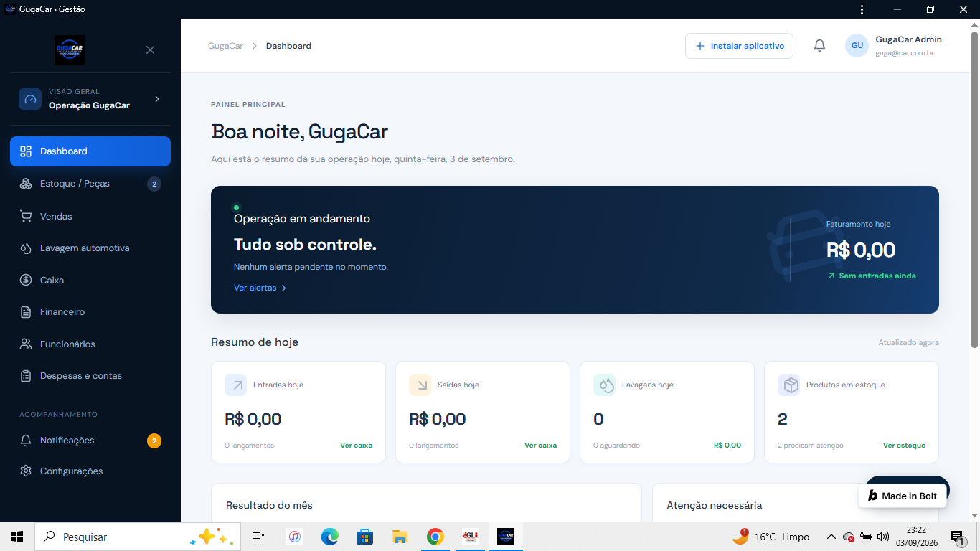Screen dimensions: 980x551
Task: Expand the Operação GugaCar selector chevron
Action: point(157,99)
